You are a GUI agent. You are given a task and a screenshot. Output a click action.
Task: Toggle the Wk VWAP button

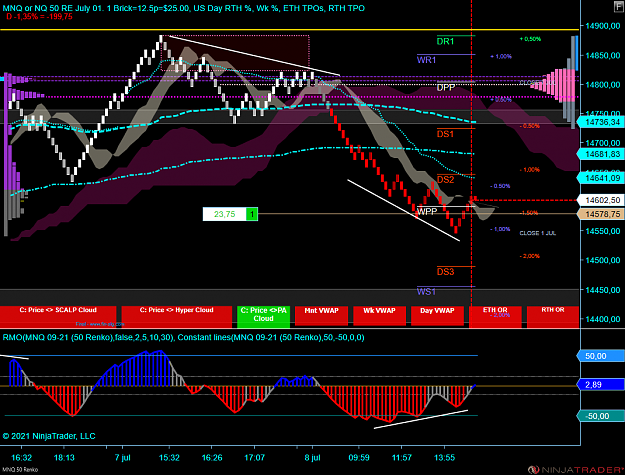pos(379,317)
